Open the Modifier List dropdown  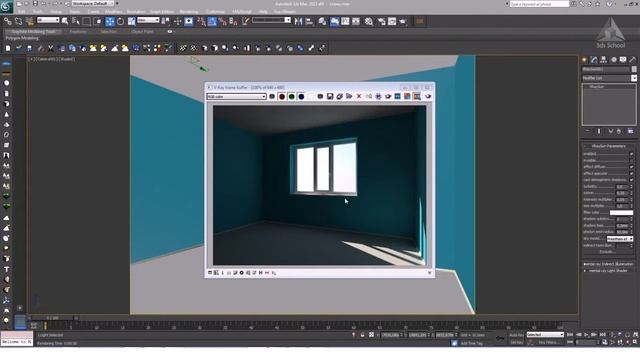(609, 78)
